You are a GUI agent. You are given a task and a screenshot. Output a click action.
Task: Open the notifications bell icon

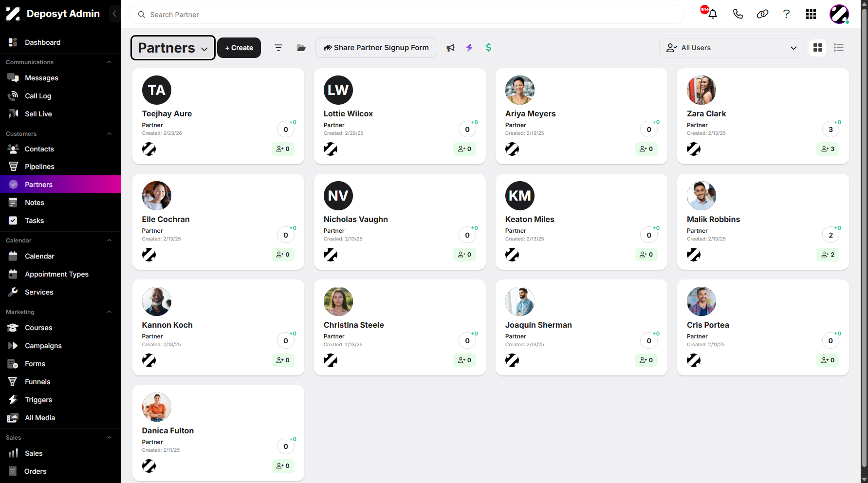[713, 14]
